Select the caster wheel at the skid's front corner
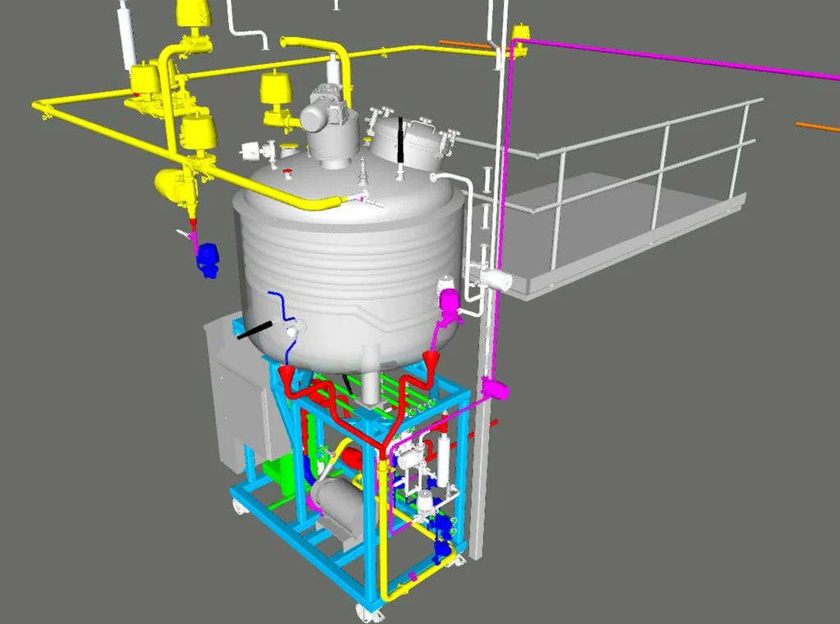 pos(370,613)
